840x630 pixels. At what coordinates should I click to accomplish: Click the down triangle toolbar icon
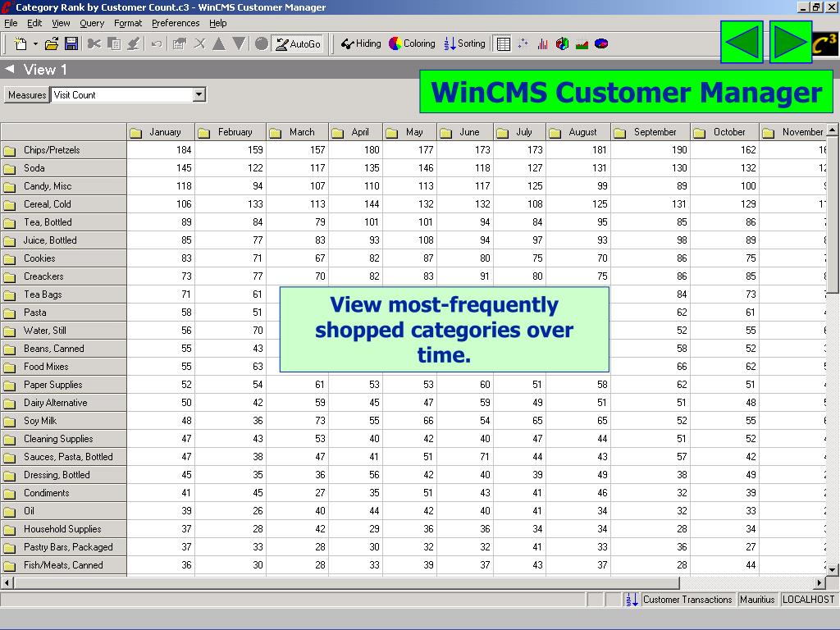239,44
